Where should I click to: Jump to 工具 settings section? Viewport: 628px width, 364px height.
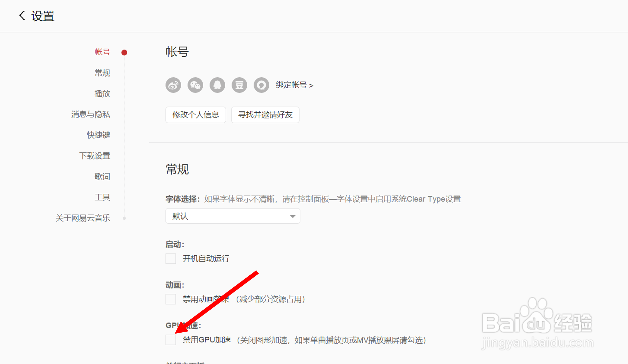102,197
